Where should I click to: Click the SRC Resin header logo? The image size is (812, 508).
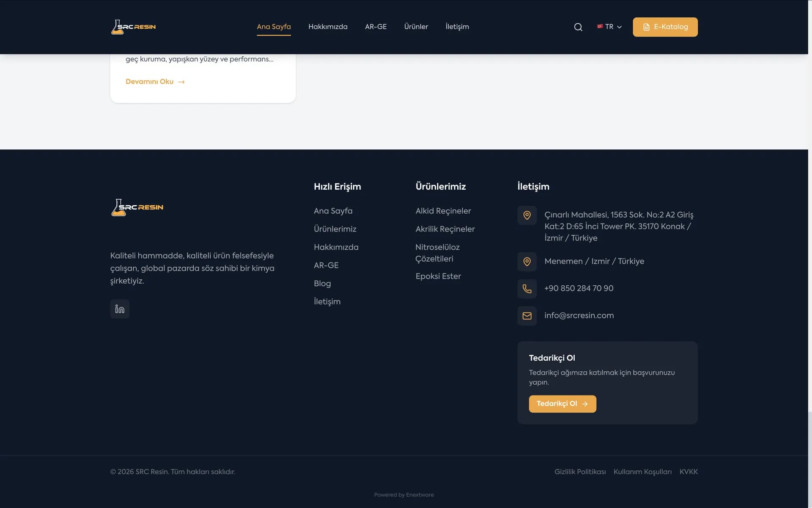[133, 27]
